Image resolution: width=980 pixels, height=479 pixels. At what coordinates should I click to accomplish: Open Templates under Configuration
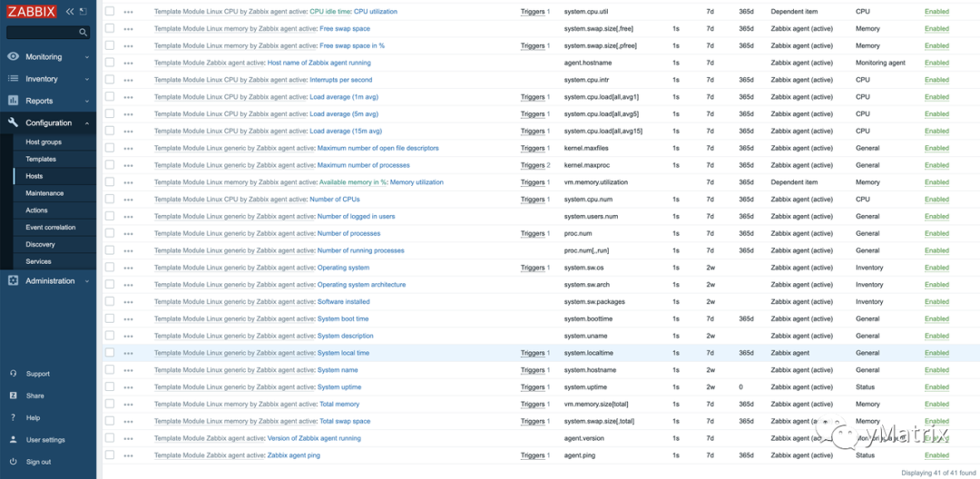41,160
